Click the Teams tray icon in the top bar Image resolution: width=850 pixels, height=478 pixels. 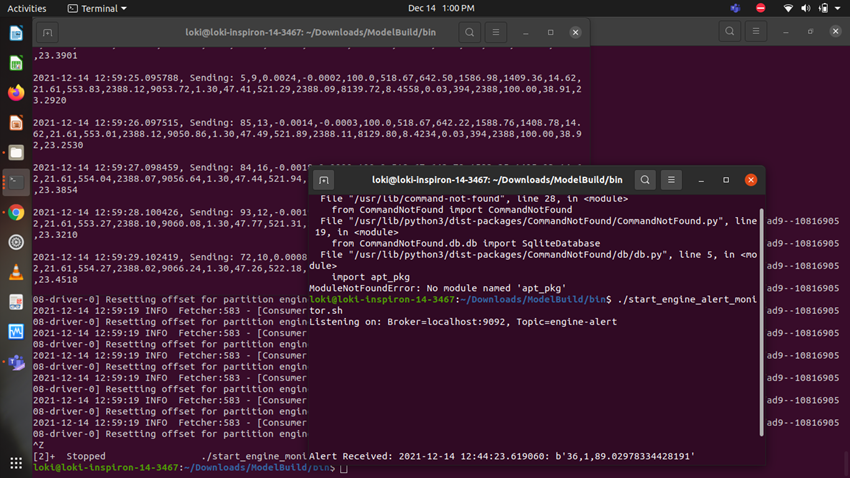(x=735, y=8)
